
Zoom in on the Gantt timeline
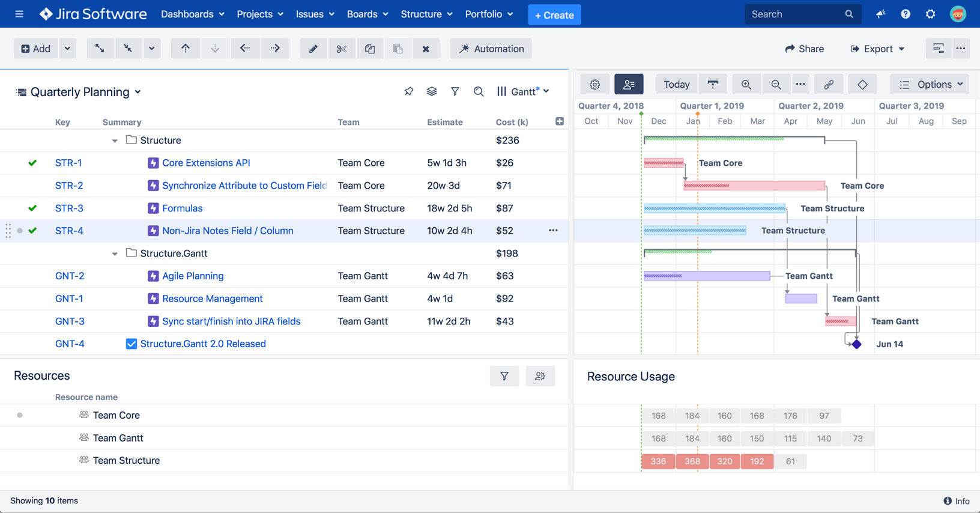[746, 85]
